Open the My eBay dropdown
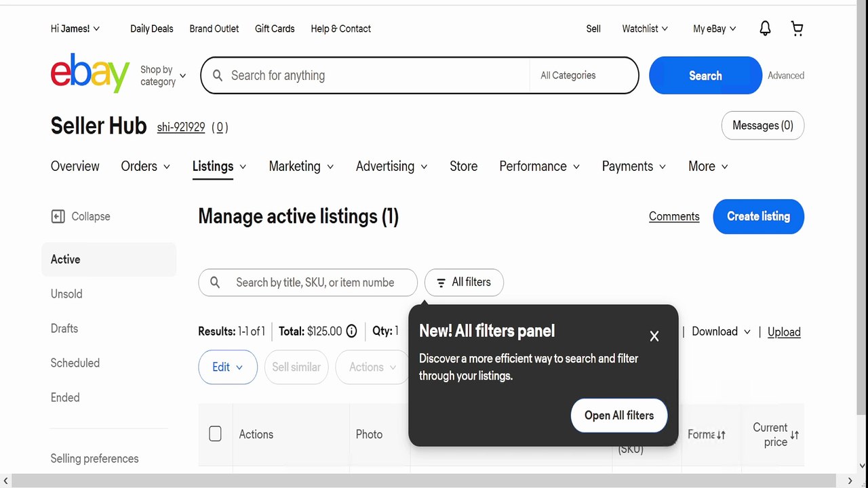 pyautogui.click(x=715, y=28)
